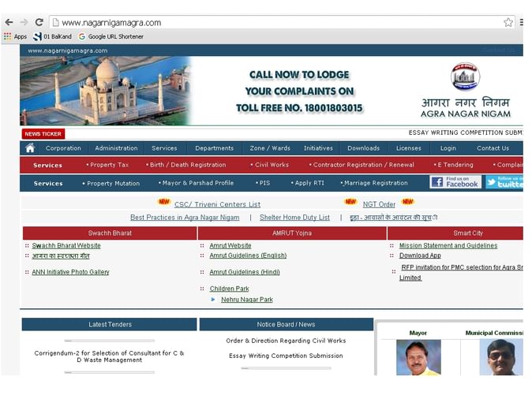
Task: Open the Apps grid shortcut
Action: (x=14, y=36)
